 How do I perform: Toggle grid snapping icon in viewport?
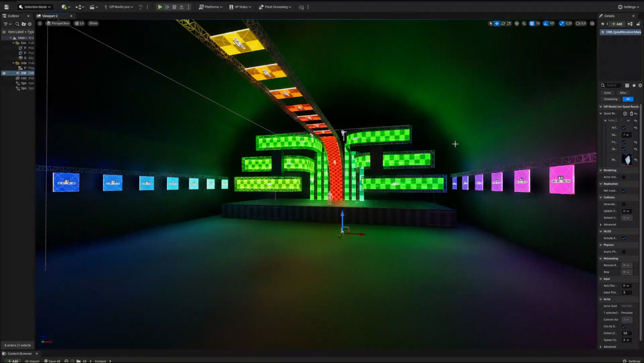[532, 23]
